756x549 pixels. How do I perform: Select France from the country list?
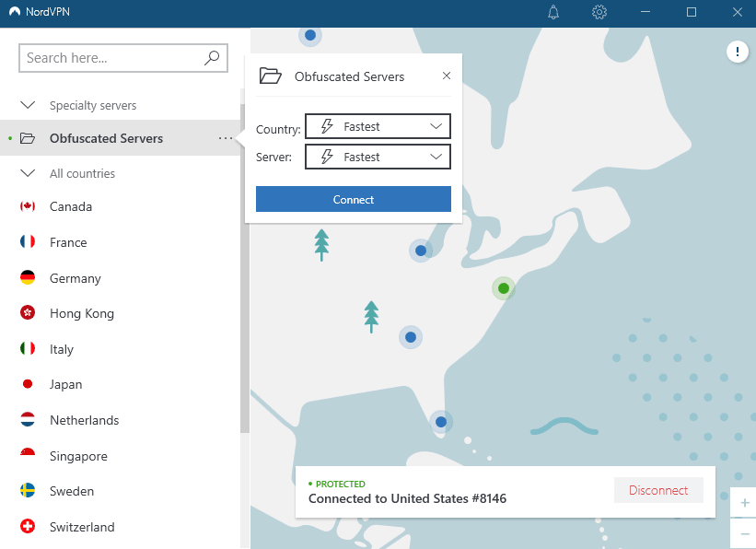point(120,242)
